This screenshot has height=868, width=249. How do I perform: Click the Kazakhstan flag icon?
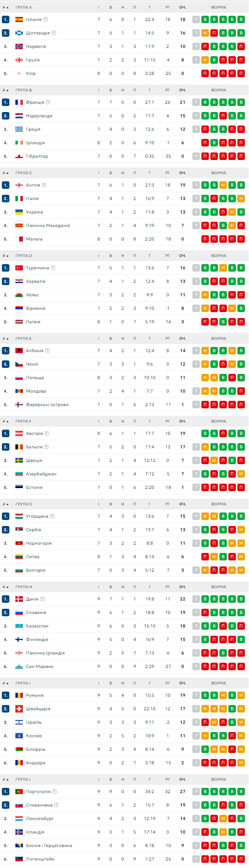pos(19,626)
